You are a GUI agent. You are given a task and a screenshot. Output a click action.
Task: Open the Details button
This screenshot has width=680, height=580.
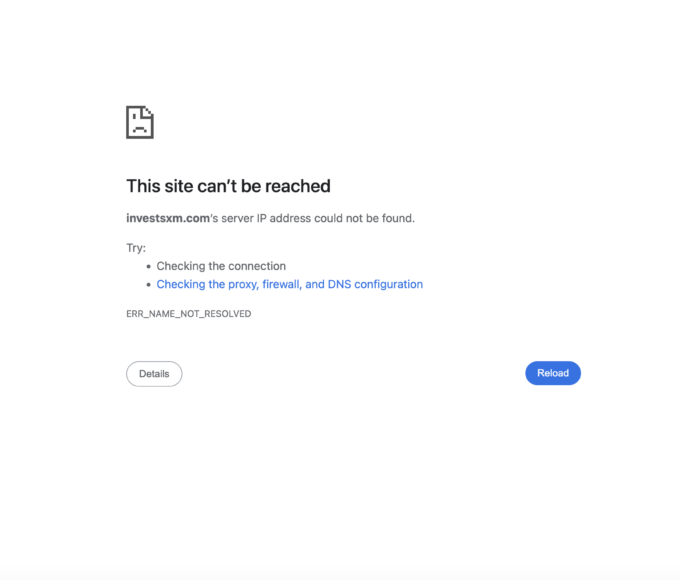[154, 374]
